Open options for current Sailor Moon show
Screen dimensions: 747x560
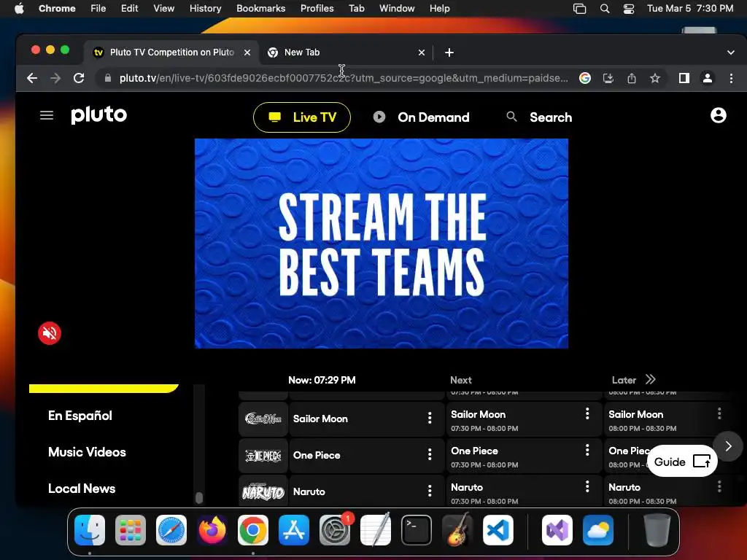click(430, 418)
